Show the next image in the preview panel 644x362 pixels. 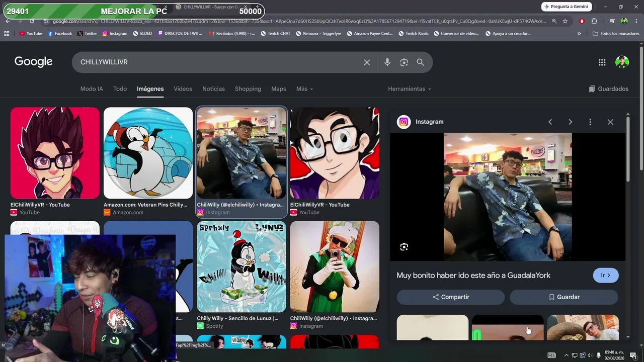click(x=570, y=122)
